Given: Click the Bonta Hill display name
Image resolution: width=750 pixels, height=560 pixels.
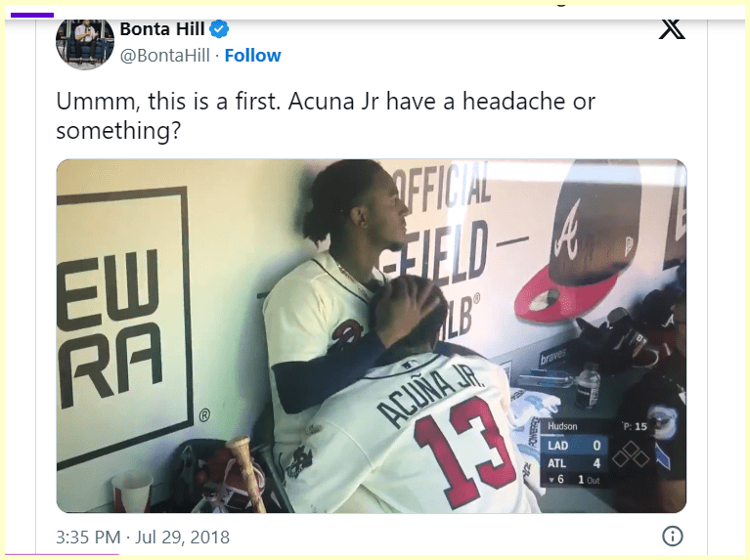Looking at the screenshot, I should (x=162, y=29).
